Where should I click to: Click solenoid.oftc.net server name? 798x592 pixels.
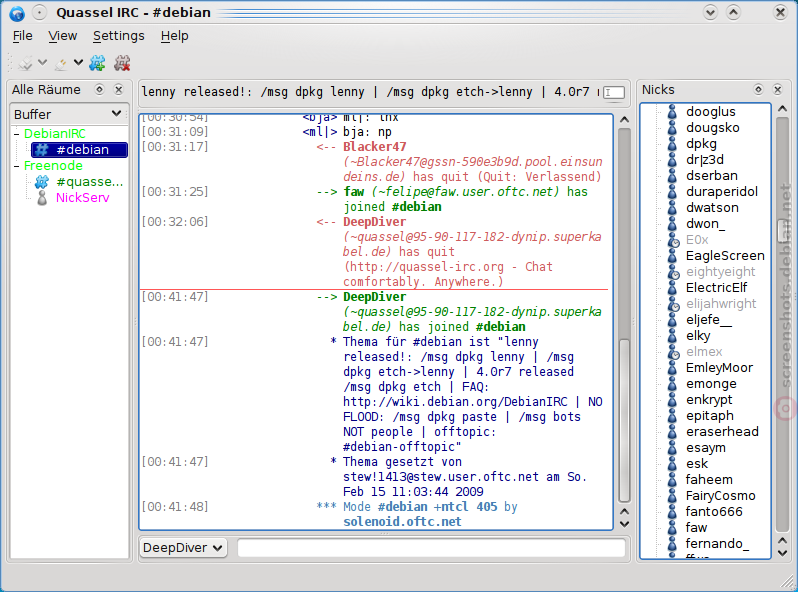tap(402, 522)
